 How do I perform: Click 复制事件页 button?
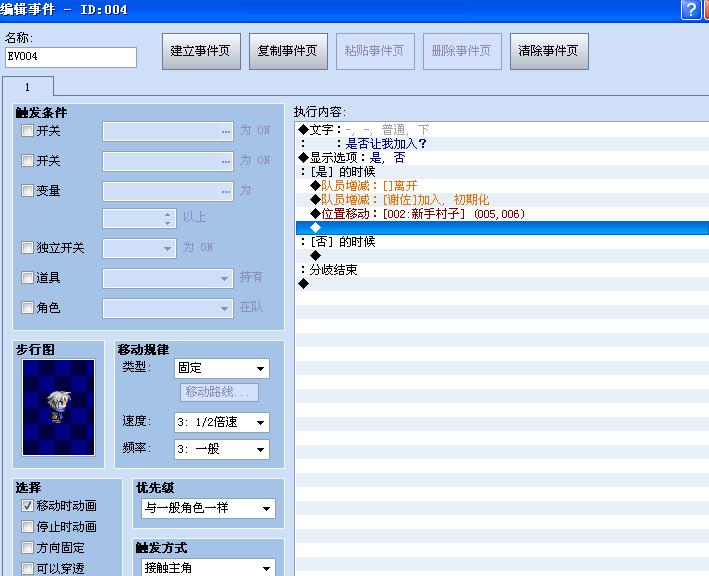tap(288, 51)
